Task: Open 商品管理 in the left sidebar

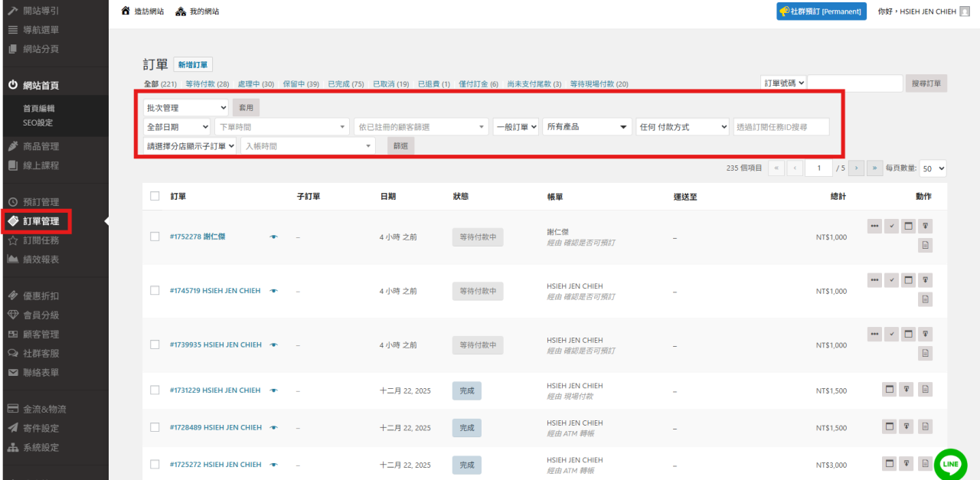Action: [x=41, y=146]
